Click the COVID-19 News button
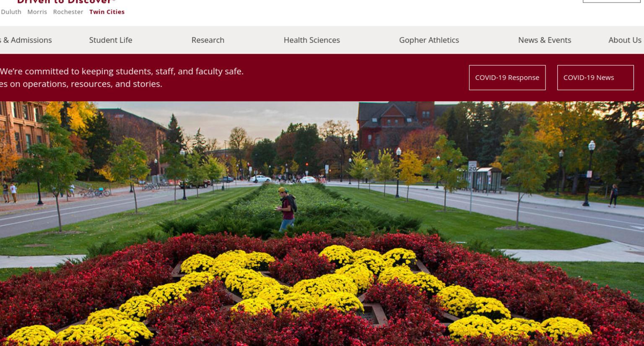The width and height of the screenshot is (644, 346). tap(595, 77)
